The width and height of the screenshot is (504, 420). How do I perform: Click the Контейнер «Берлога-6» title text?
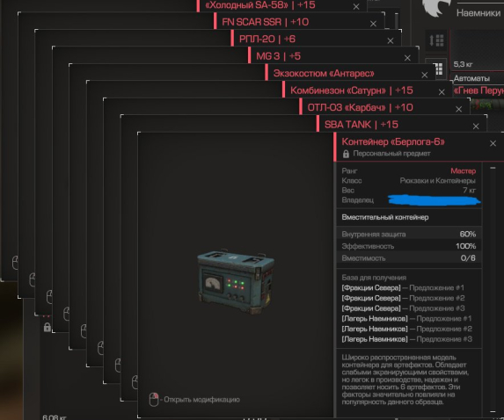tap(393, 141)
